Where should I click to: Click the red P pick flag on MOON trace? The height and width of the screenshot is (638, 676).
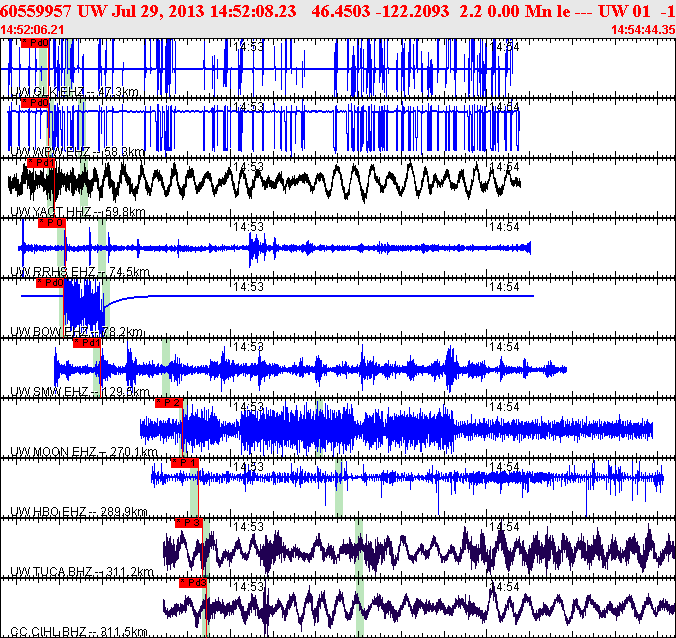coord(169,402)
